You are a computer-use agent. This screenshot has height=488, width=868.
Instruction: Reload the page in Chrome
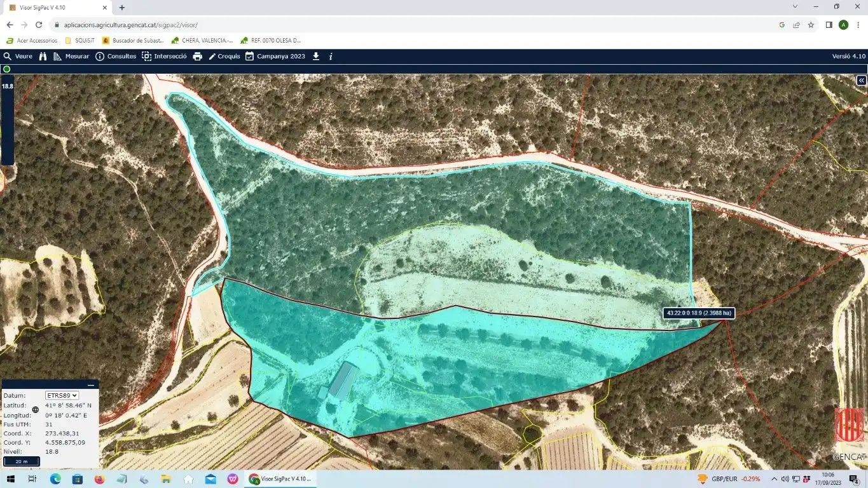39,25
